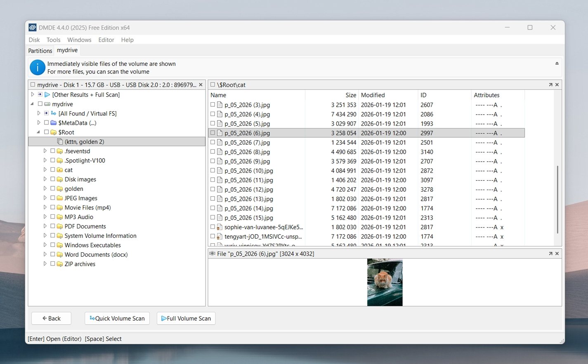The height and width of the screenshot is (364, 588).
Task: Close the left tree panel
Action: [x=201, y=85]
